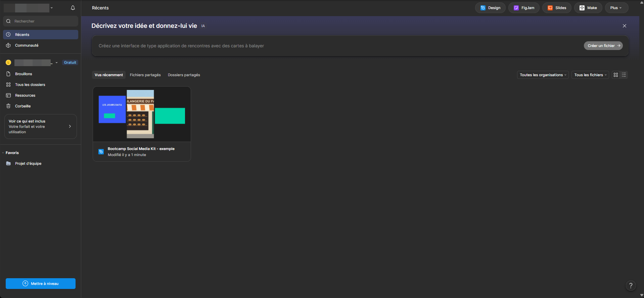The height and width of the screenshot is (298, 644).
Task: Switch to list view layout
Action: [x=624, y=75]
